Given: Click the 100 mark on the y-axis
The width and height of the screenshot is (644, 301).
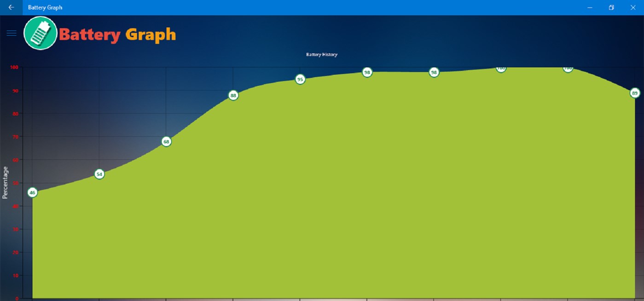Looking at the screenshot, I should pos(15,67).
